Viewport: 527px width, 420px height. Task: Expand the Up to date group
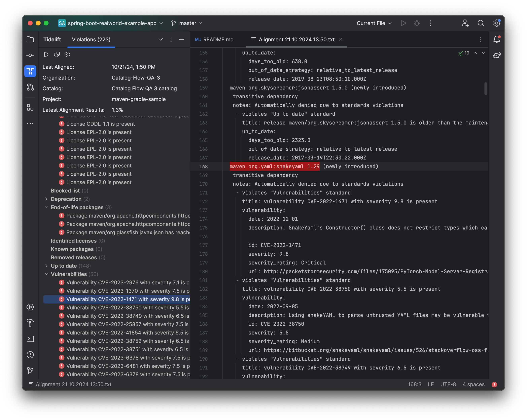pyautogui.click(x=47, y=266)
